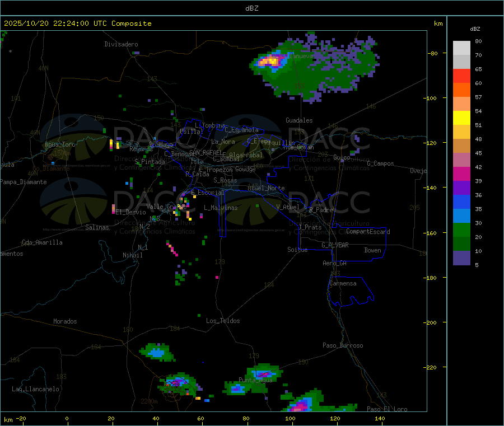Click the 'V_Atuel' map label

pos(288,207)
